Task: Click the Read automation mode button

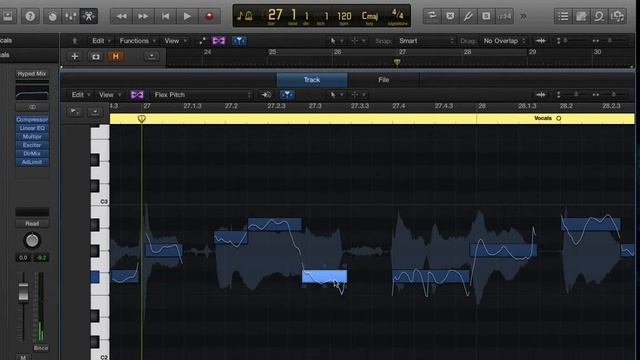Action: (x=32, y=224)
